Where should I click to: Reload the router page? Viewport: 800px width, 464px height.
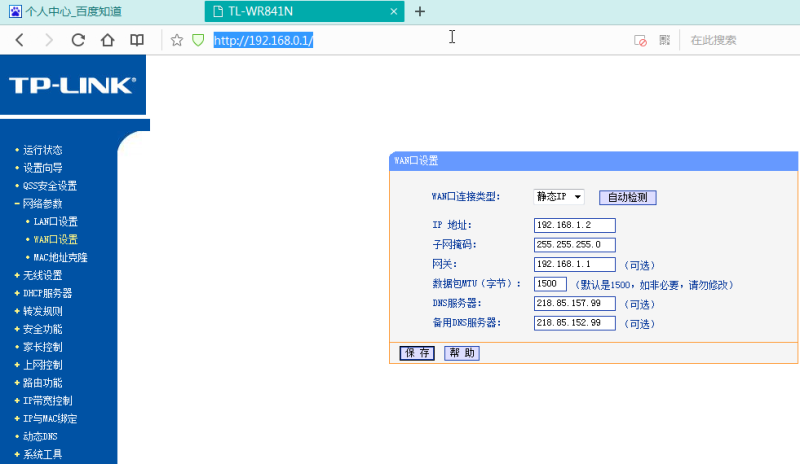click(78, 40)
